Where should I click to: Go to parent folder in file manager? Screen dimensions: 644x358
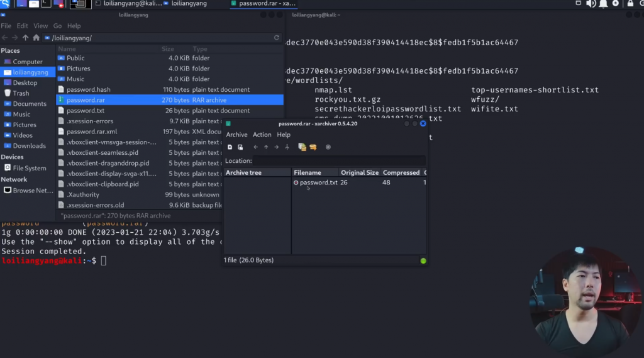[26, 38]
